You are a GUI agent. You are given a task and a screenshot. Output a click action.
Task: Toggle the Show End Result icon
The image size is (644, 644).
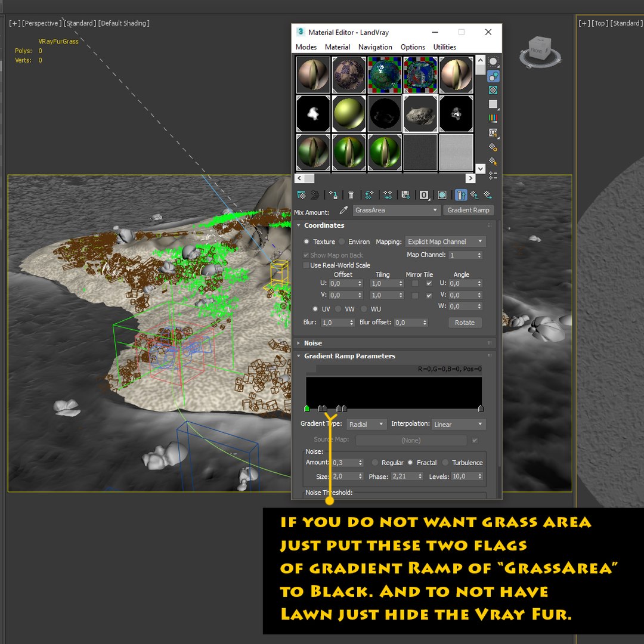pyautogui.click(x=461, y=194)
